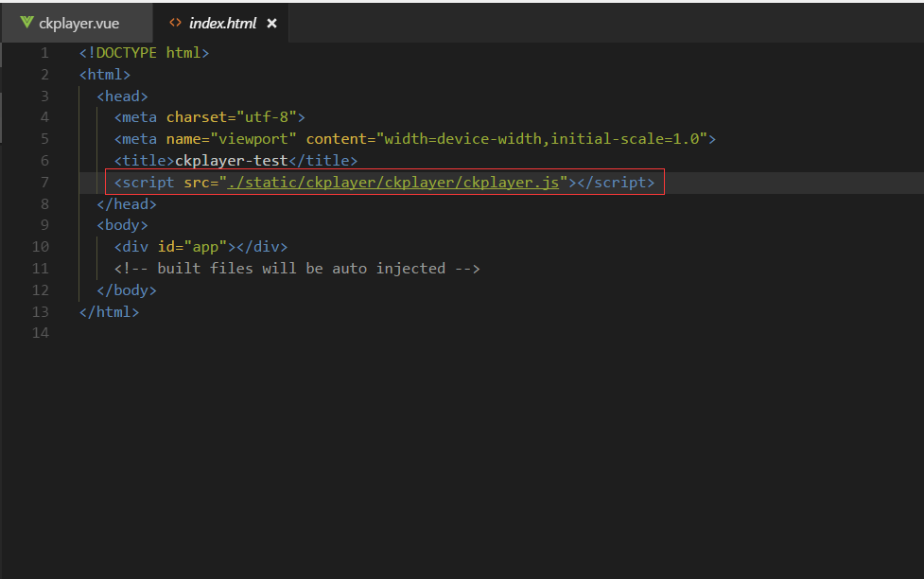Click the ckplayer-test title text
Screen dimensions: 924x579
232,161
